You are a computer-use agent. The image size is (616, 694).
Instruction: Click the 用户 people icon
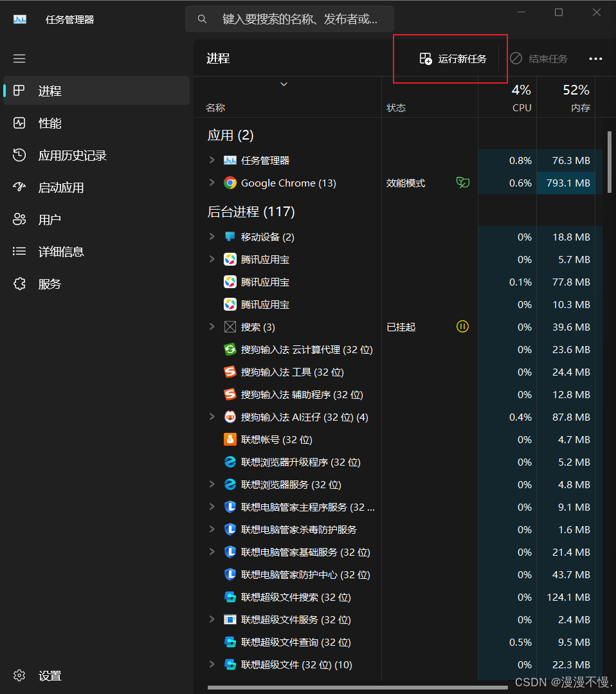point(19,219)
